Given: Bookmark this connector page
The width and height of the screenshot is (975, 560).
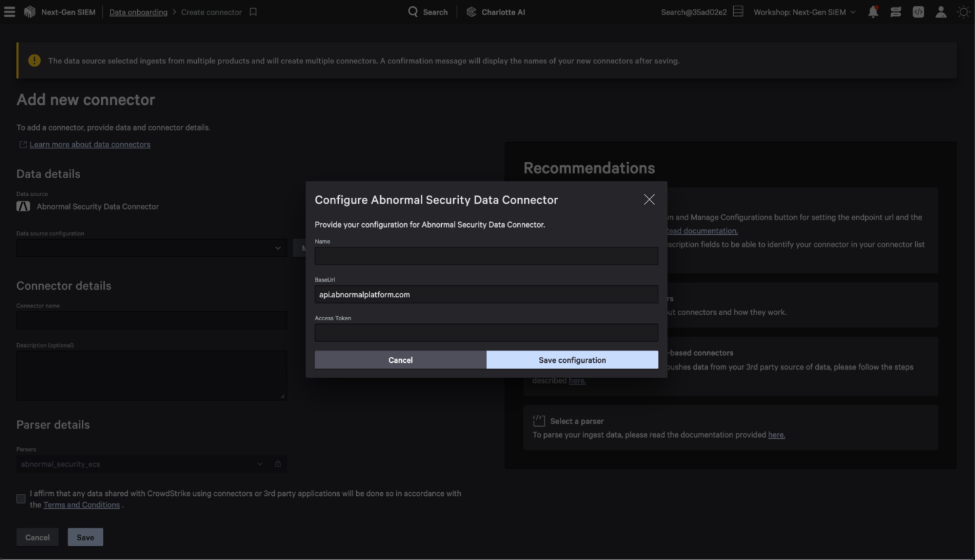Looking at the screenshot, I should click(253, 11).
